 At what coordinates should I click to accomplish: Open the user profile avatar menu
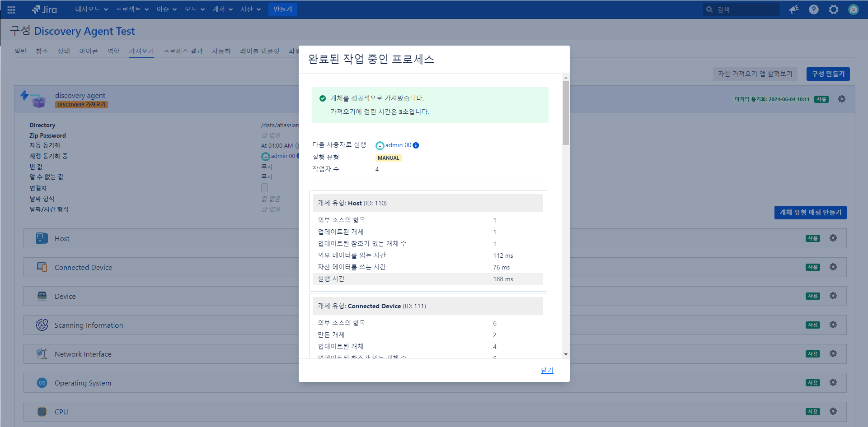tap(853, 9)
